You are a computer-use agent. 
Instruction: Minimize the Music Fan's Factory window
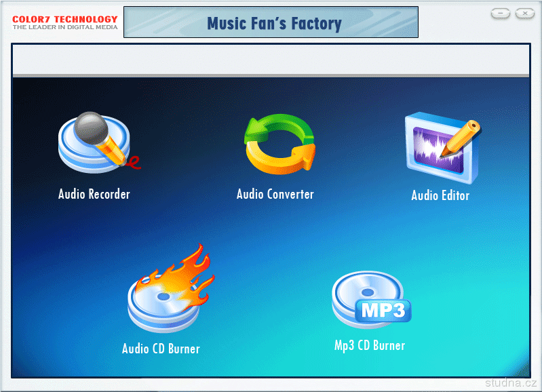coord(500,14)
